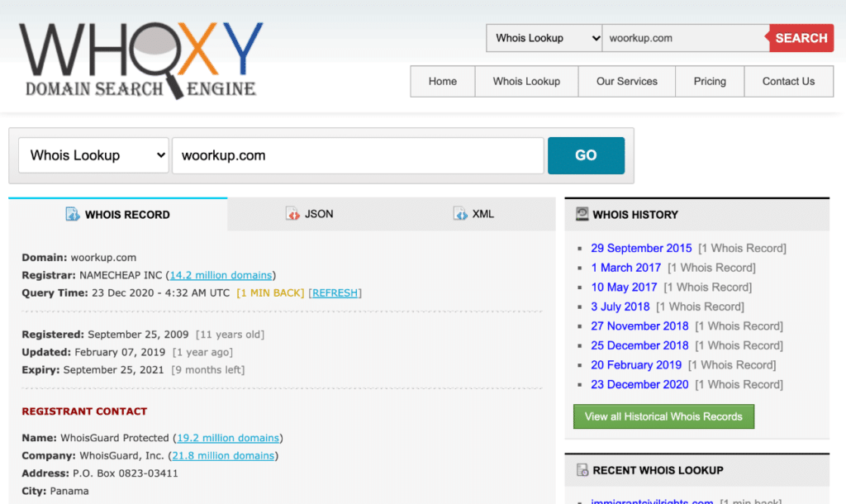Image resolution: width=846 pixels, height=504 pixels.
Task: Switch to the WHOIS RECORD tab
Action: (x=117, y=214)
